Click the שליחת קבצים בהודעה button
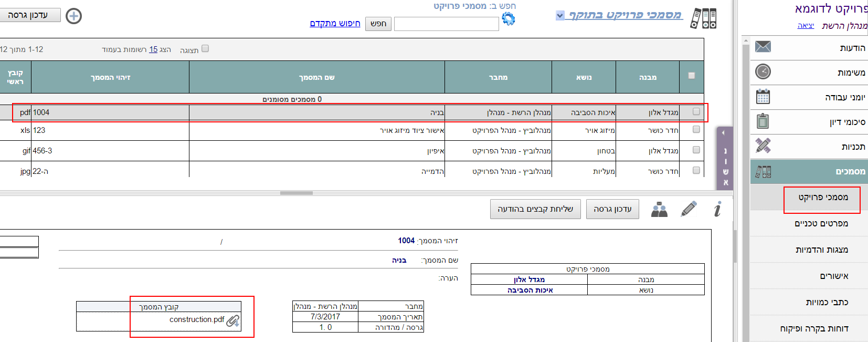The height and width of the screenshot is (342, 868). click(535, 209)
